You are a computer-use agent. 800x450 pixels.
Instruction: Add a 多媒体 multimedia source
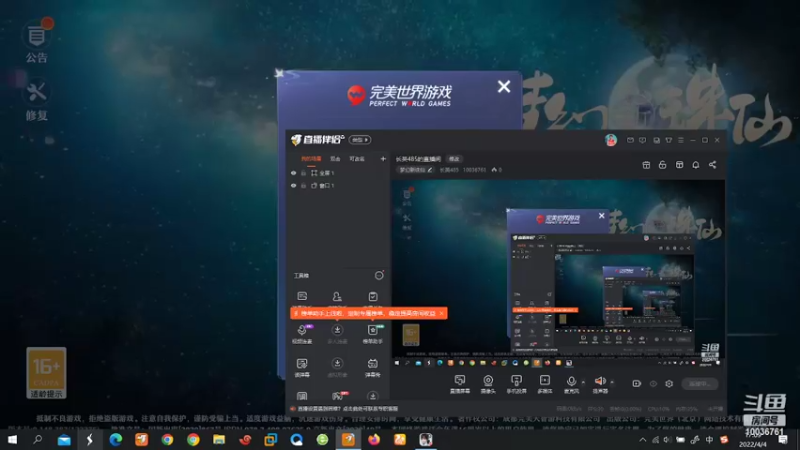tap(545, 384)
